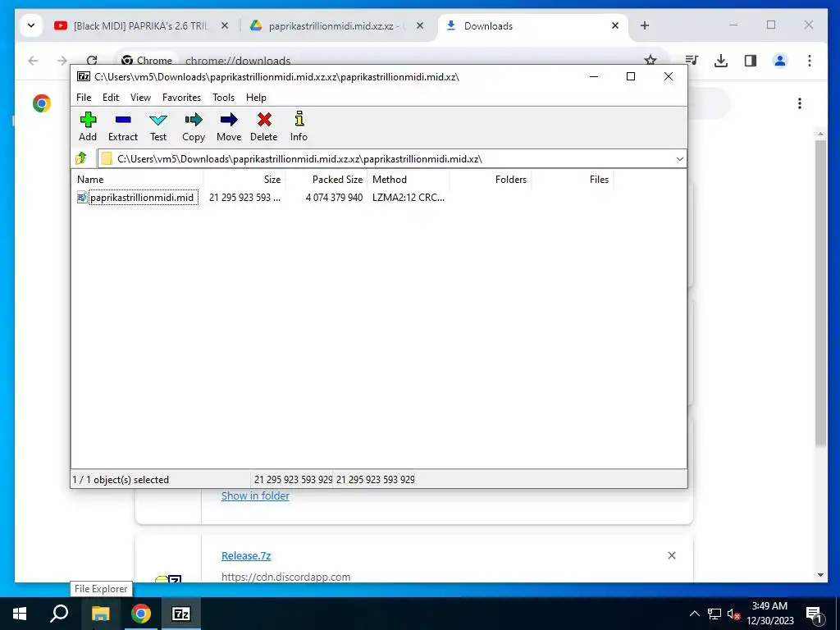Open the Chrome profile avatar
This screenshot has width=840, height=630.
coord(780,61)
